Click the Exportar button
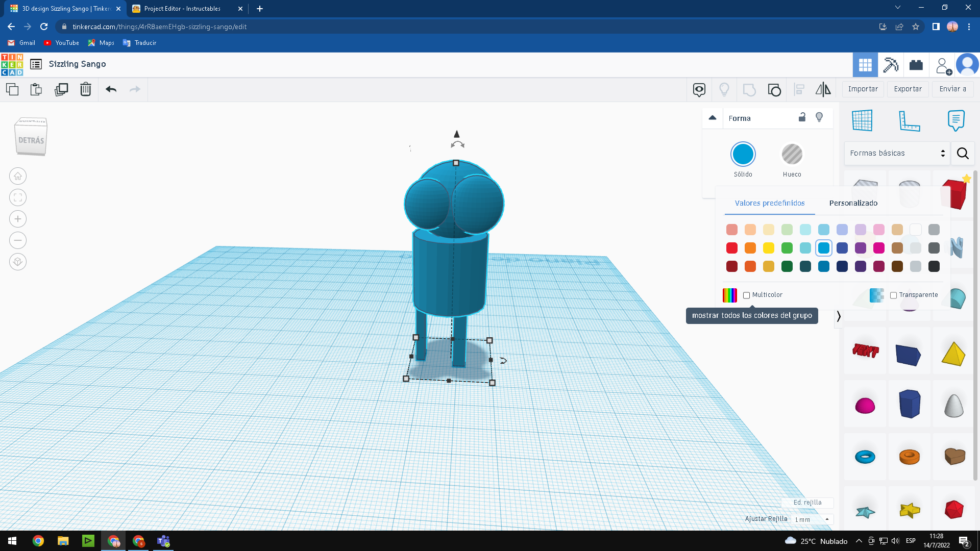Image resolution: width=980 pixels, height=551 pixels. coord(908,89)
